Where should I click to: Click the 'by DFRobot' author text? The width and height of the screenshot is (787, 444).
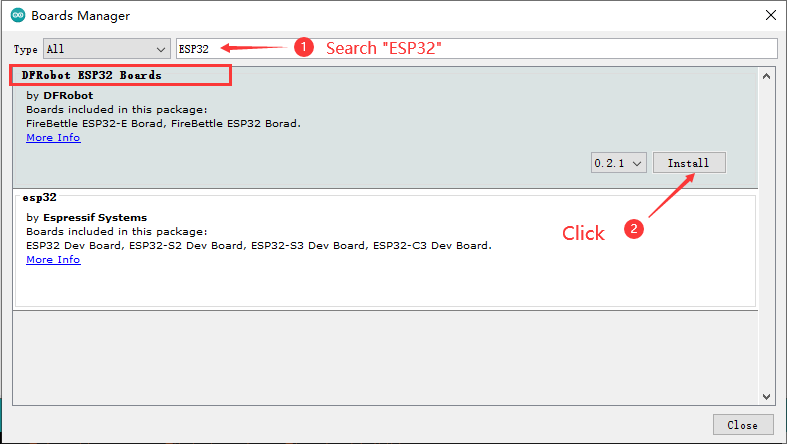[x=60, y=95]
